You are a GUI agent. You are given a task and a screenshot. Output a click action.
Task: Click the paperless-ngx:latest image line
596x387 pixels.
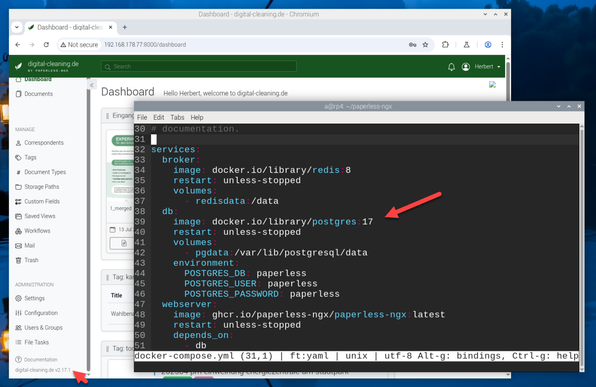(309, 315)
